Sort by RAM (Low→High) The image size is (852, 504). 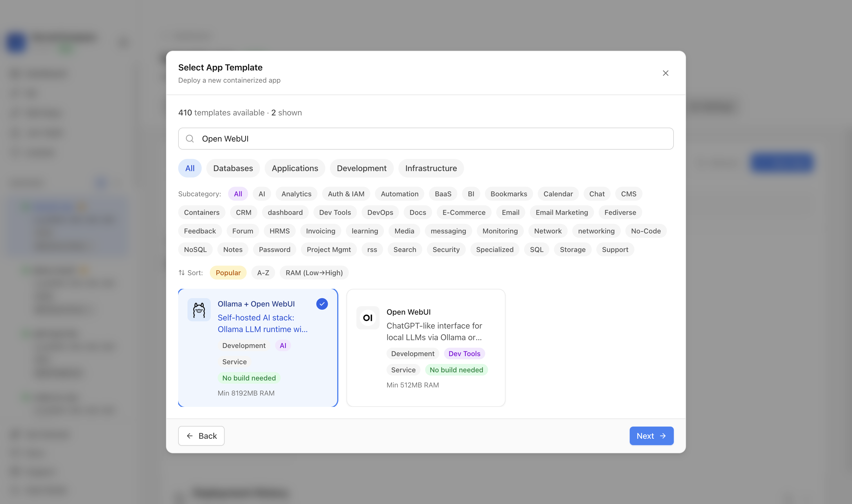314,273
